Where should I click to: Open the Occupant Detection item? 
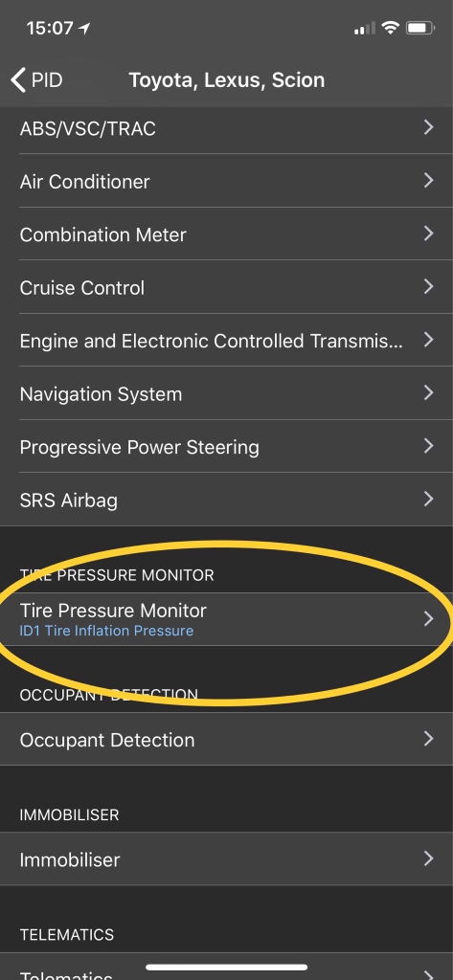[226, 740]
